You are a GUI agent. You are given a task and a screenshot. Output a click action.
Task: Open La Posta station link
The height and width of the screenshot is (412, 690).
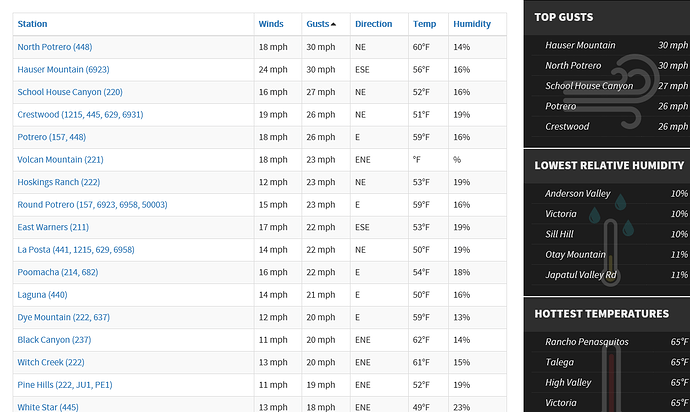tap(76, 250)
